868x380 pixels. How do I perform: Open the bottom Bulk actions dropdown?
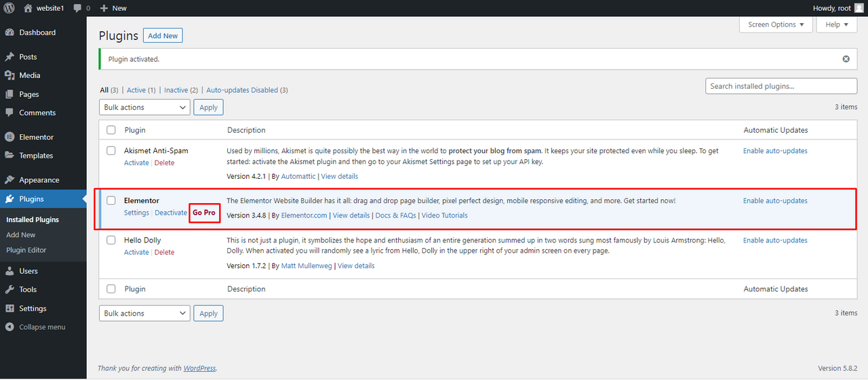click(144, 313)
